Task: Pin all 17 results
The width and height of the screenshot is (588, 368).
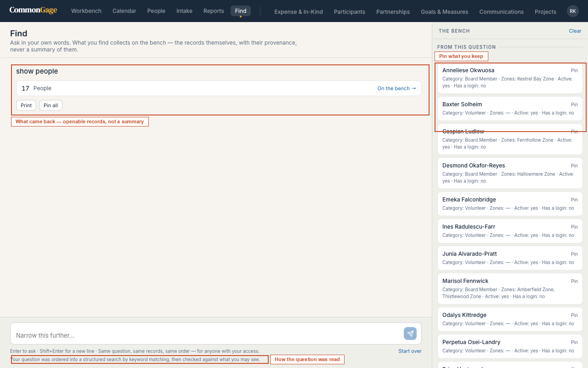Action: (51, 105)
